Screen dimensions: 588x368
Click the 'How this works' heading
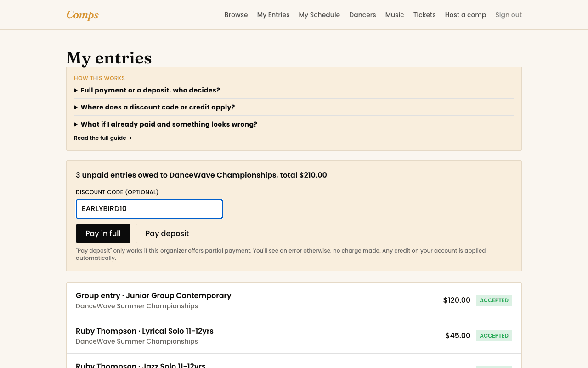(x=99, y=78)
